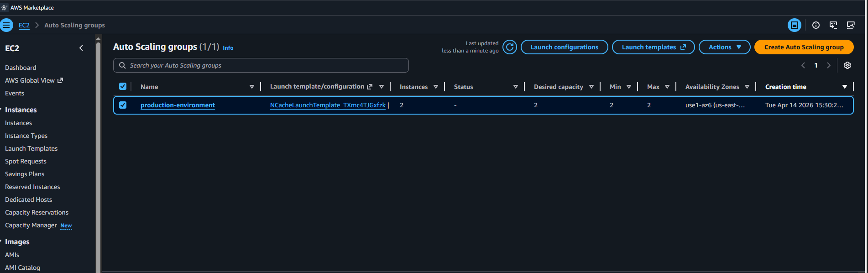This screenshot has height=273, width=868.
Task: Open Dedicated Hosts in sidebar
Action: pyautogui.click(x=28, y=199)
